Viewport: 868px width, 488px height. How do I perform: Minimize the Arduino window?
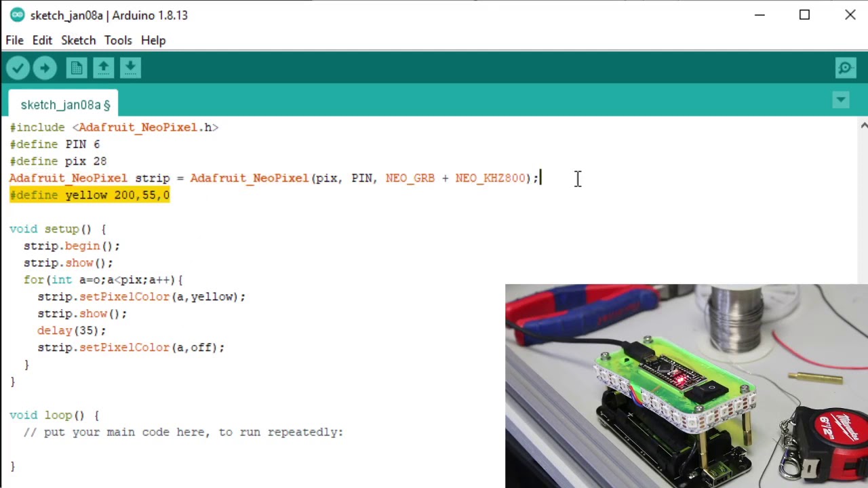759,15
